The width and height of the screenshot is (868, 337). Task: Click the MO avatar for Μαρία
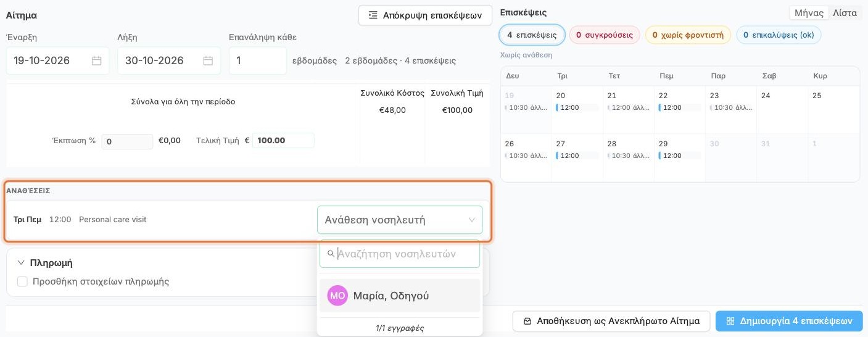click(337, 296)
